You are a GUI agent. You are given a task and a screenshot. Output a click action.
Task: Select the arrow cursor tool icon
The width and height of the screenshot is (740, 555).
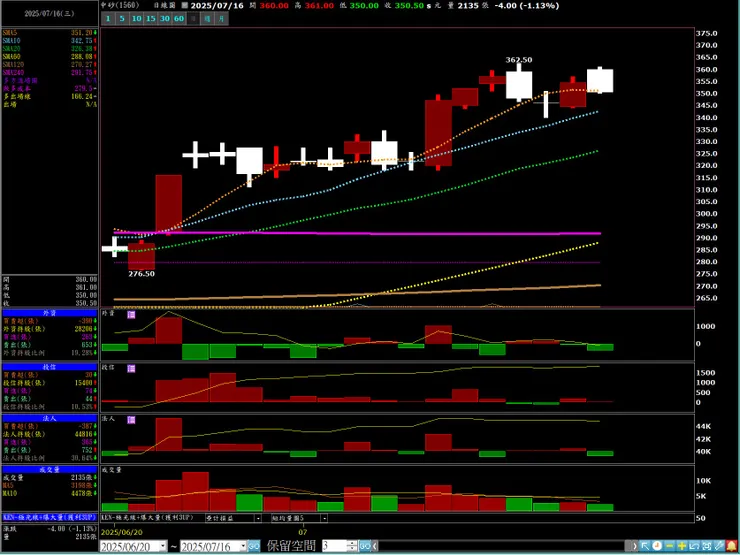point(645,546)
